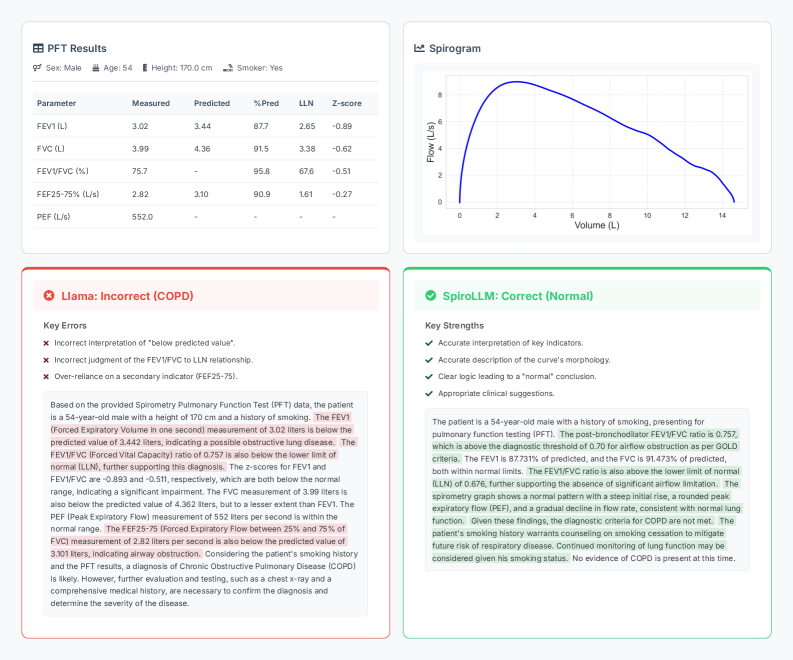
Task: Click the Predicted column header
Action: 212,103
